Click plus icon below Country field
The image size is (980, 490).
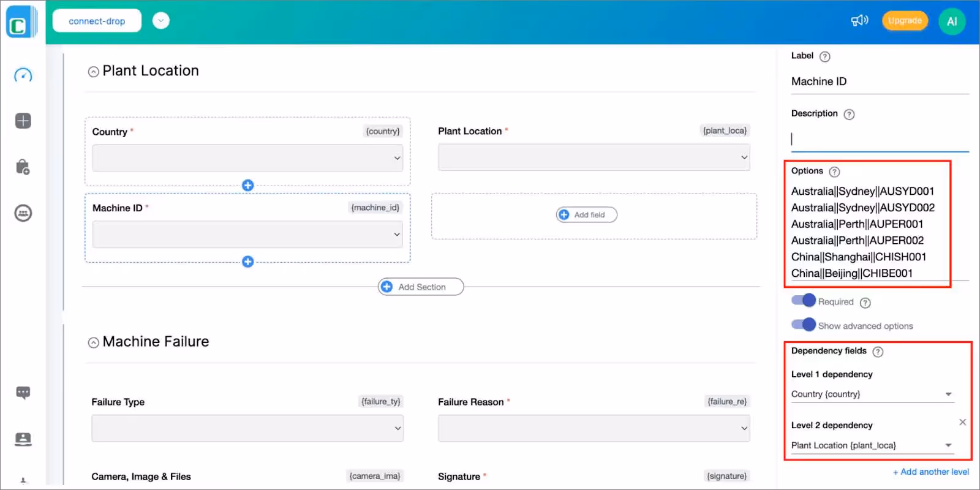pyautogui.click(x=247, y=185)
